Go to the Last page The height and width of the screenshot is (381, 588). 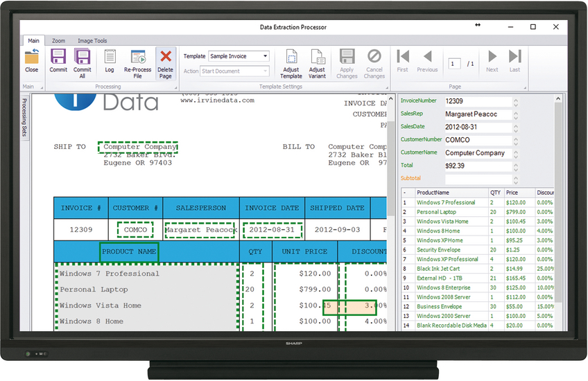point(515,57)
